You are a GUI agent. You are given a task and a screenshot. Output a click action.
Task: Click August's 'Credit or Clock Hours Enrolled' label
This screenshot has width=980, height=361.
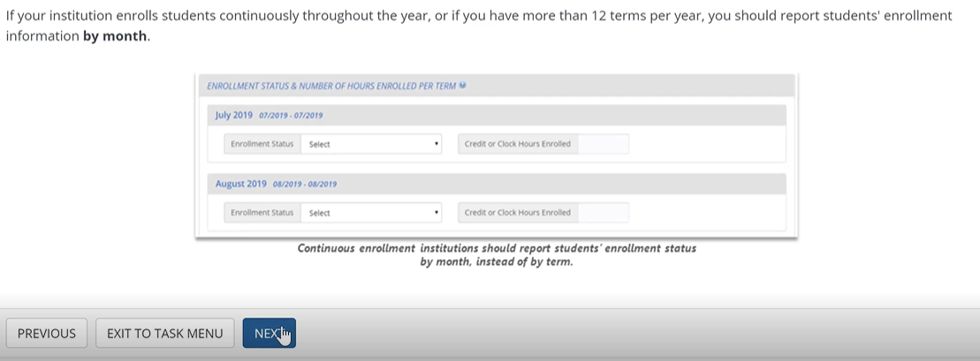(518, 213)
